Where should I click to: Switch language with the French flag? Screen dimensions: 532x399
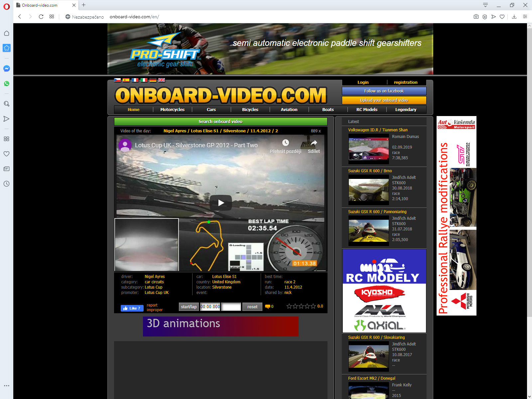pos(135,80)
